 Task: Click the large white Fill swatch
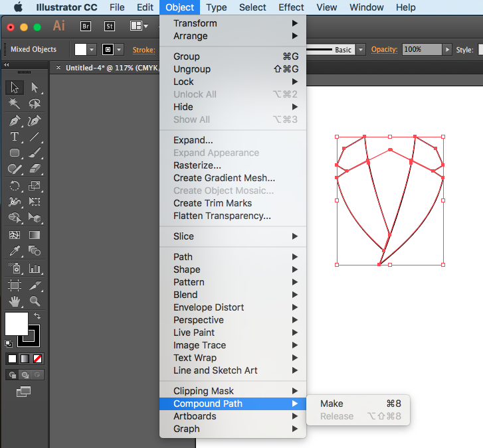pyautogui.click(x=17, y=324)
